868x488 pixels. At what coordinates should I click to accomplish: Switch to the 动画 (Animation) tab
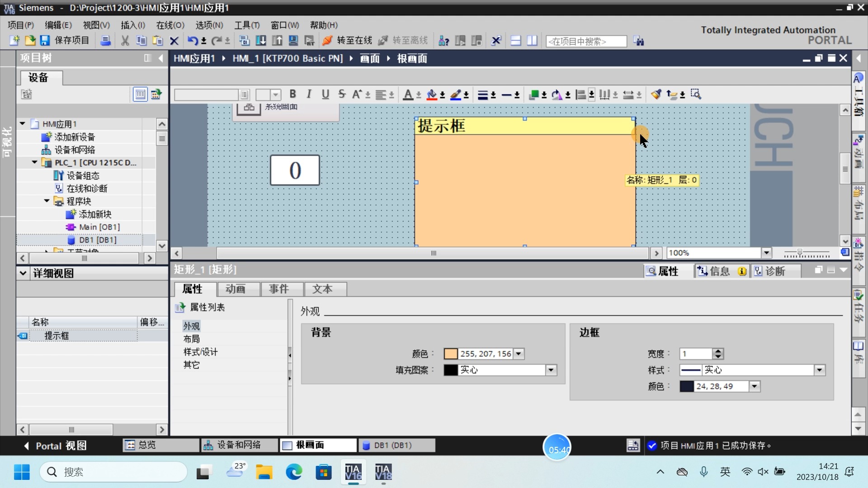tap(236, 289)
